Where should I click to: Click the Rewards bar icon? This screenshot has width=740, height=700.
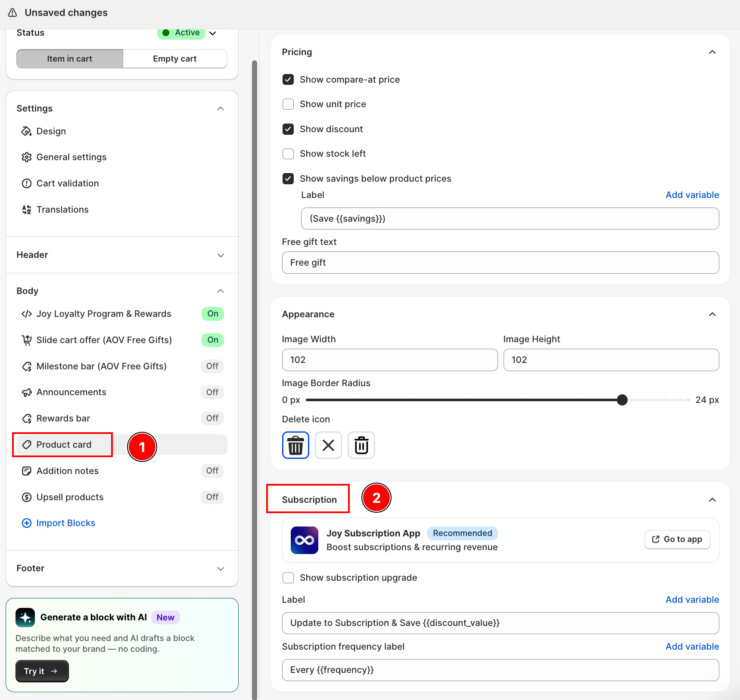(x=27, y=418)
